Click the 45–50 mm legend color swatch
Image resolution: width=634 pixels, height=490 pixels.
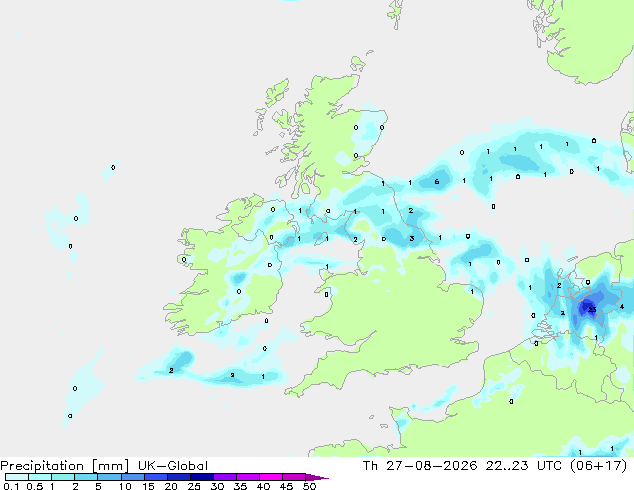tap(294, 477)
